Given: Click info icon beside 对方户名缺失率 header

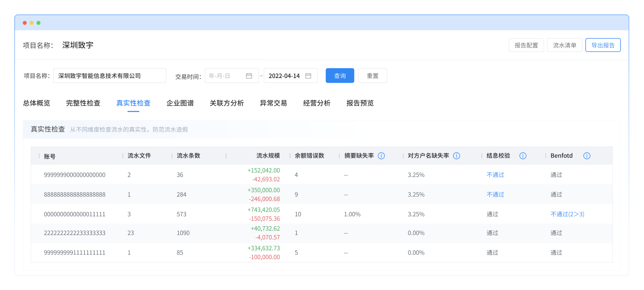Looking at the screenshot, I should [x=456, y=156].
